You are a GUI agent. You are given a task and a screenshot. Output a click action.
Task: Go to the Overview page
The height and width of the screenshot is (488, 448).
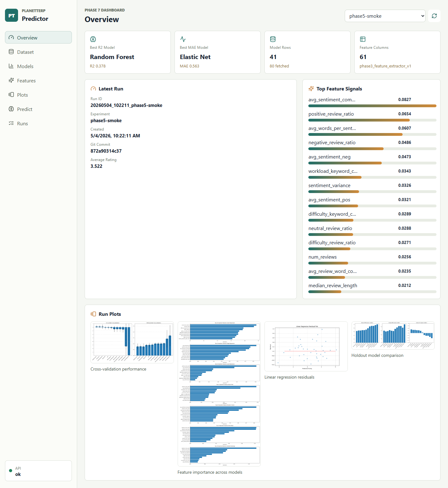38,37
